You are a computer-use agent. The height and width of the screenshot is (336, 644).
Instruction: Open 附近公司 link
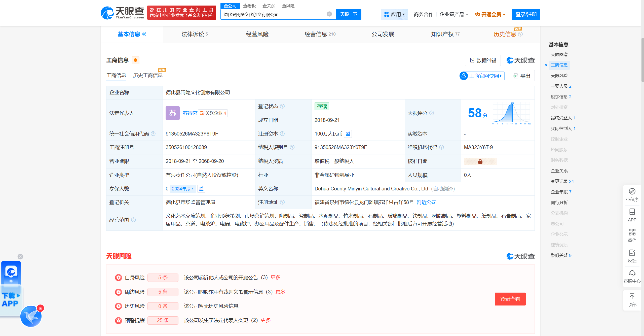pos(426,202)
